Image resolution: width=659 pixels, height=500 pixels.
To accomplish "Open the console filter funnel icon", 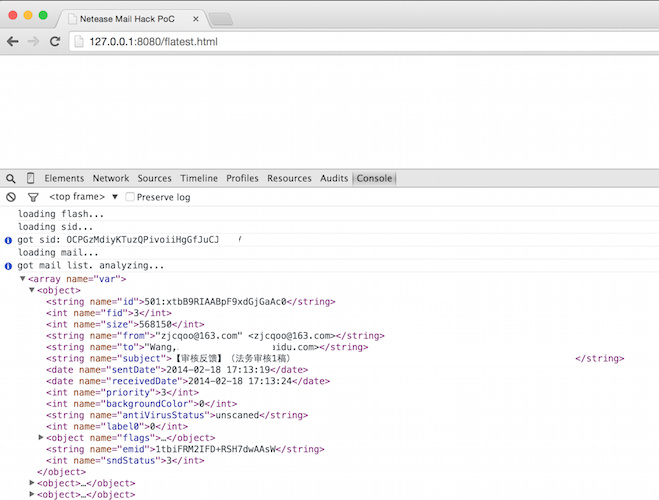I will (x=32, y=197).
